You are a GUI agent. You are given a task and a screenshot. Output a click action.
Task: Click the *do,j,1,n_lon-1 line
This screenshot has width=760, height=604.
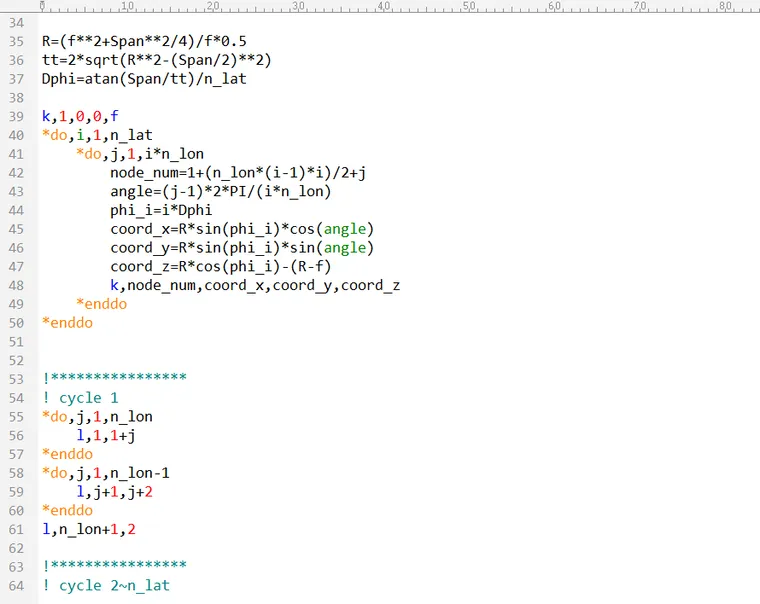pyautogui.click(x=106, y=473)
